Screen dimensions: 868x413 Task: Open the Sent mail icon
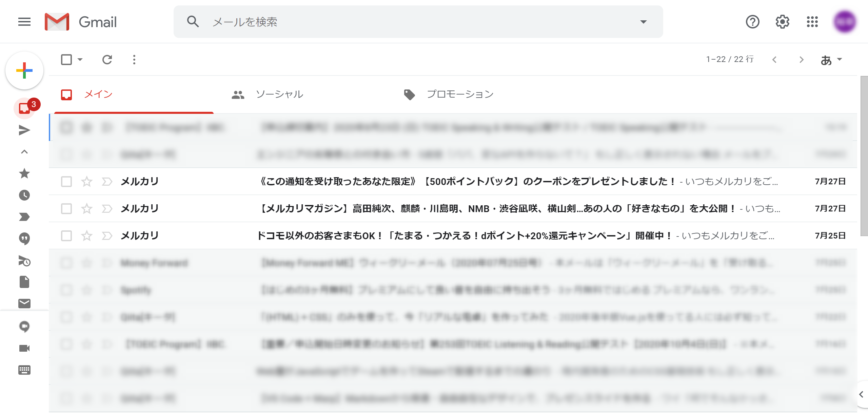(24, 130)
